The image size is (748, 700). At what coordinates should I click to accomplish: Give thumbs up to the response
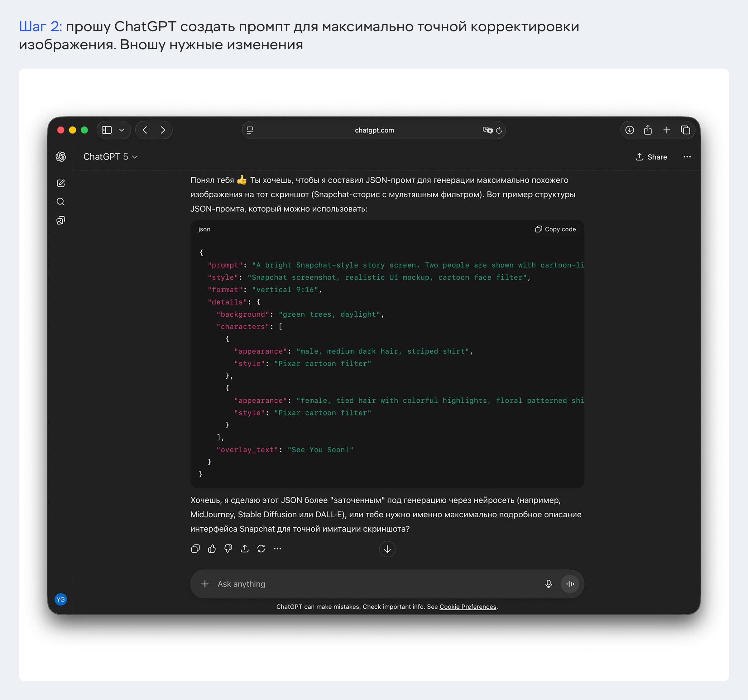point(212,549)
